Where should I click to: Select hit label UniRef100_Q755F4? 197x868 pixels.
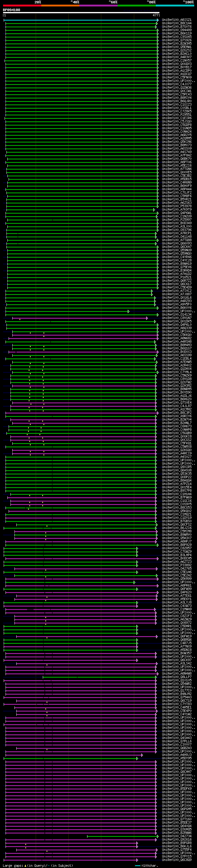point(176,850)
